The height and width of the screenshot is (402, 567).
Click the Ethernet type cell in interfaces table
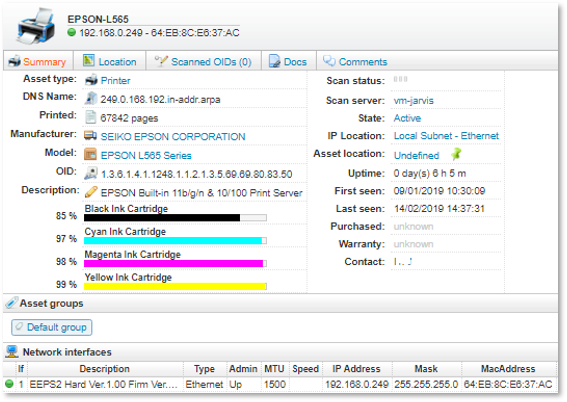204,384
